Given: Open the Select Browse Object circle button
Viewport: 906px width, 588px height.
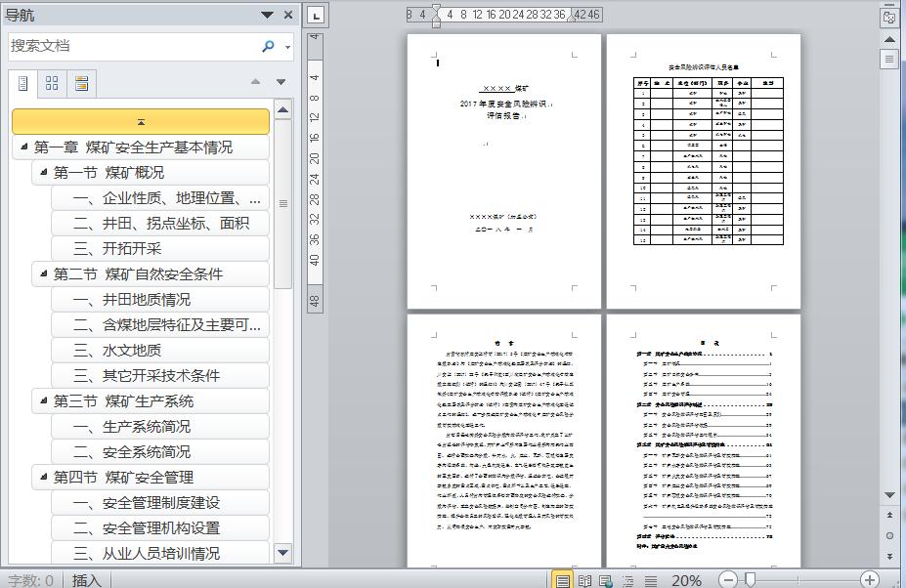Looking at the screenshot, I should tap(889, 535).
